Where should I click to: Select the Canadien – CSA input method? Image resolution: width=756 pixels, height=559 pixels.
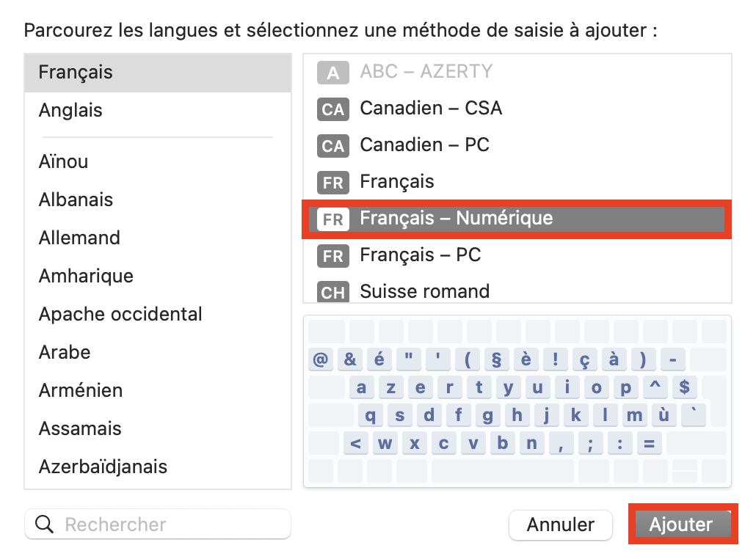[431, 109]
